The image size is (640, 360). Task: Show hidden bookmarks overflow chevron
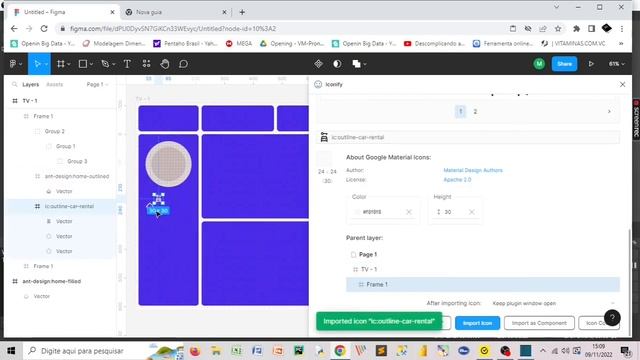point(621,43)
